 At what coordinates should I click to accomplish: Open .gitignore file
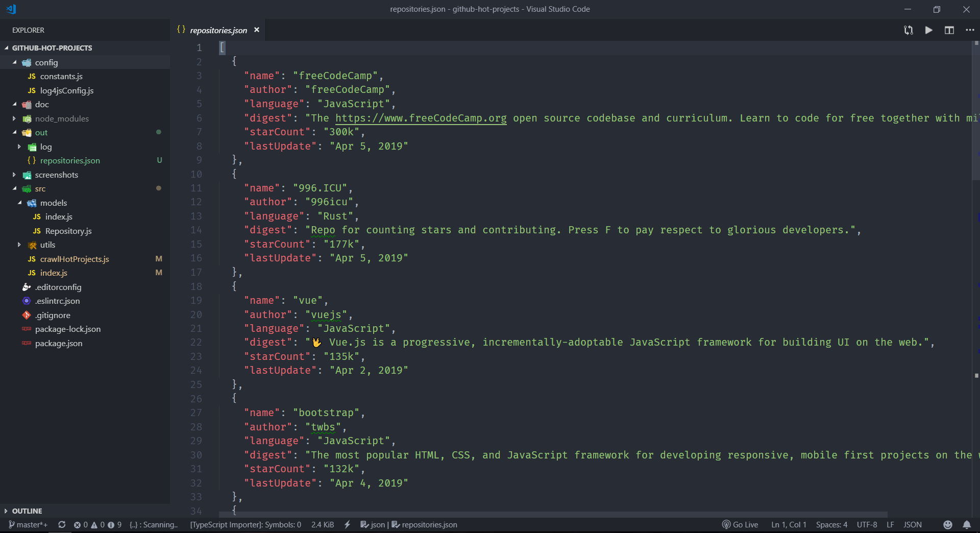coord(53,315)
